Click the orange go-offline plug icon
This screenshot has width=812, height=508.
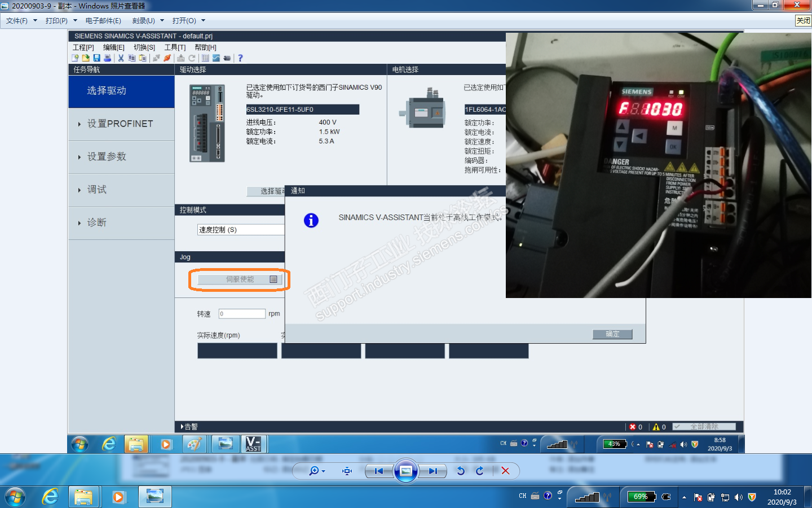(x=167, y=58)
